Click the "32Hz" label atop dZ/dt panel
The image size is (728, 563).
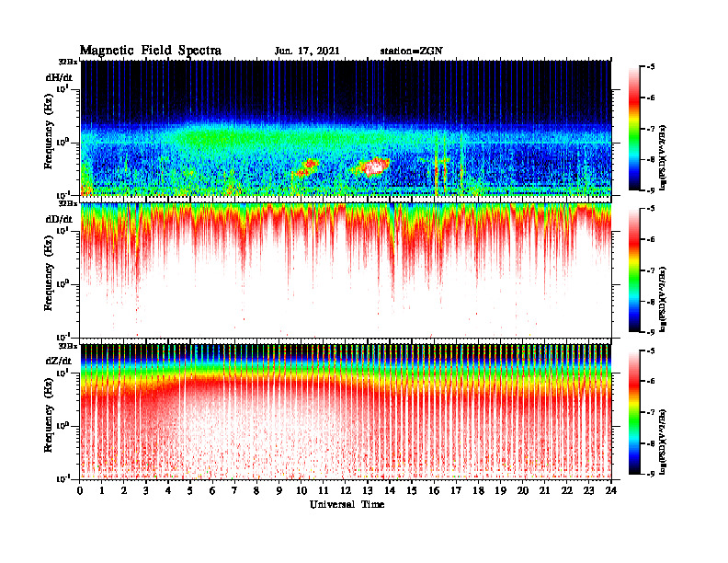[68, 346]
